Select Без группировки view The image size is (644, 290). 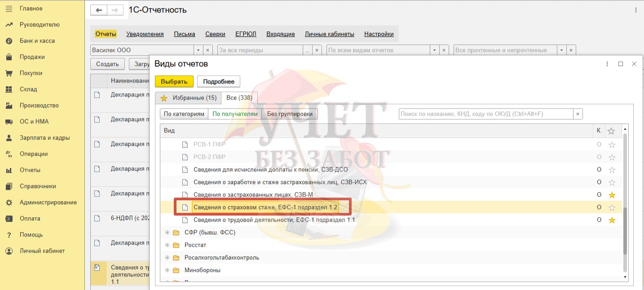[x=290, y=114]
